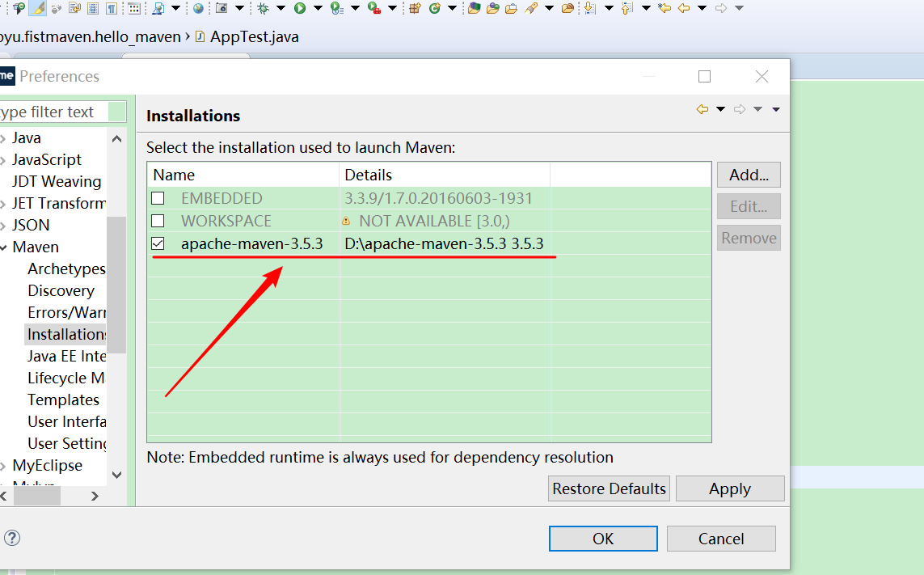Click the Name column header

coord(243,175)
